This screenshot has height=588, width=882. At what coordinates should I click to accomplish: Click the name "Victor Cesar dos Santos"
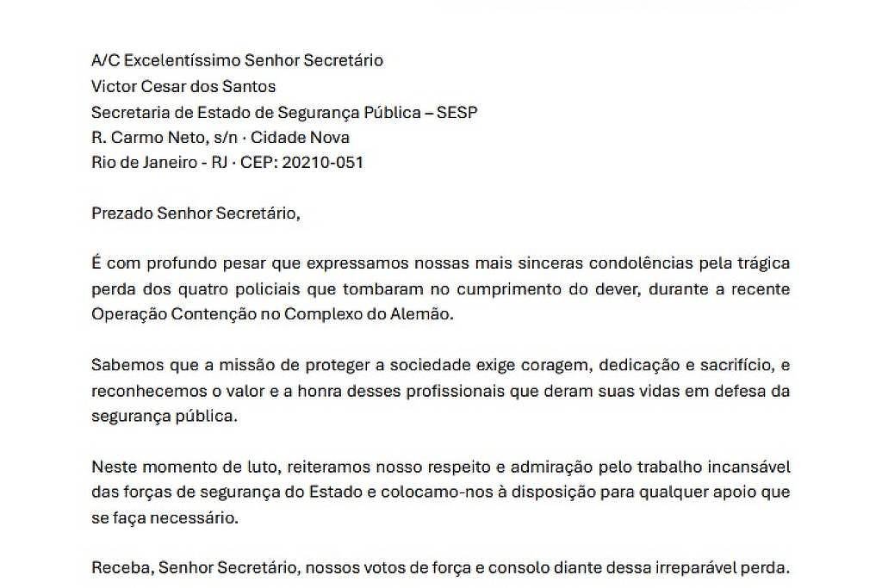click(x=183, y=86)
